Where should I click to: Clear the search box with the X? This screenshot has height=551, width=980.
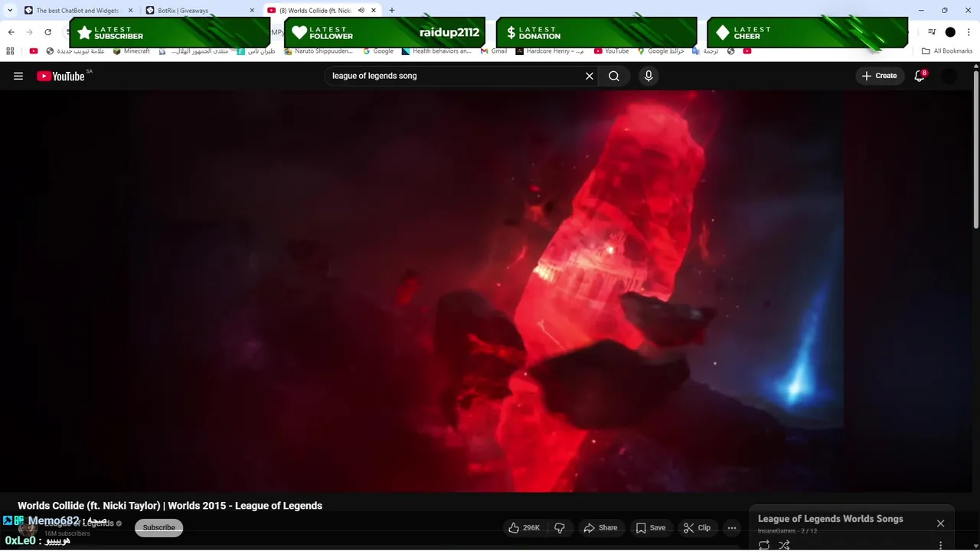point(590,76)
